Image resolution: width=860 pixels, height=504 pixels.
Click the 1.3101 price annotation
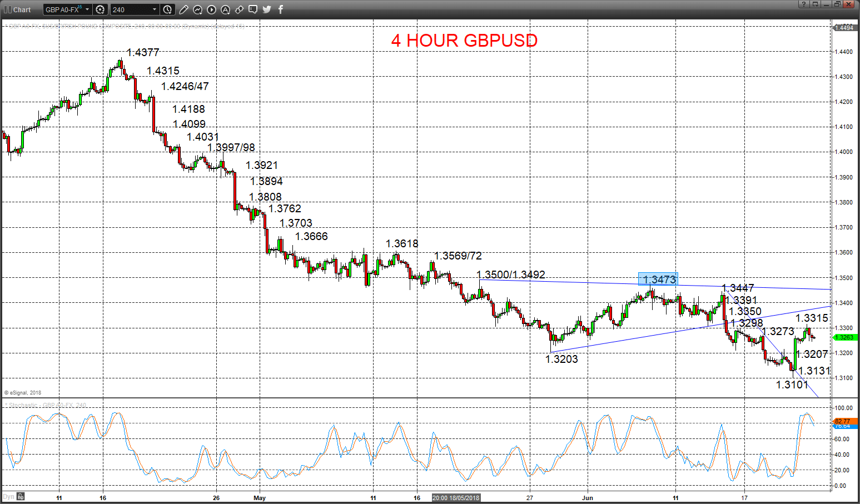tap(792, 385)
